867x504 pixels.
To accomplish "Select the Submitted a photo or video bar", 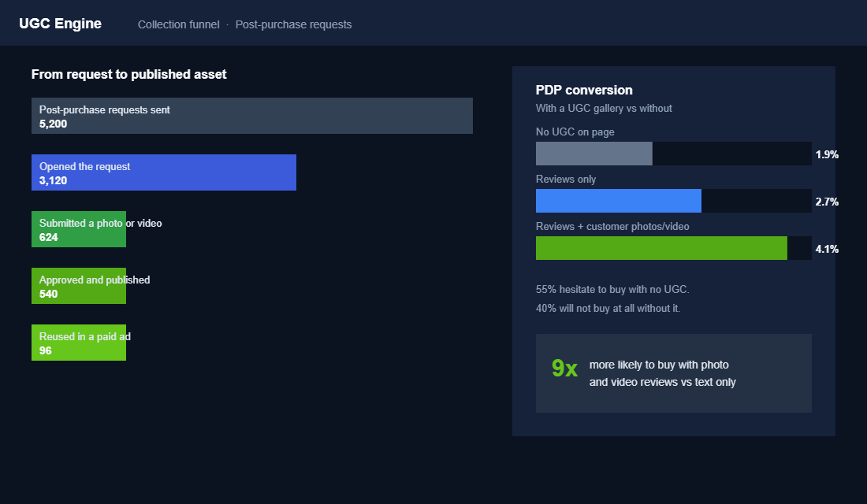I will click(79, 229).
